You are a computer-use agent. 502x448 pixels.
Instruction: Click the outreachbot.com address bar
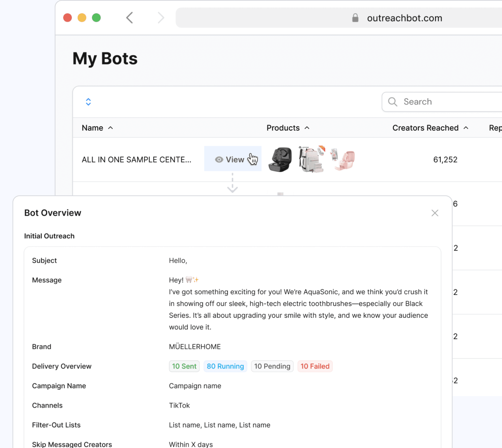pos(404,18)
